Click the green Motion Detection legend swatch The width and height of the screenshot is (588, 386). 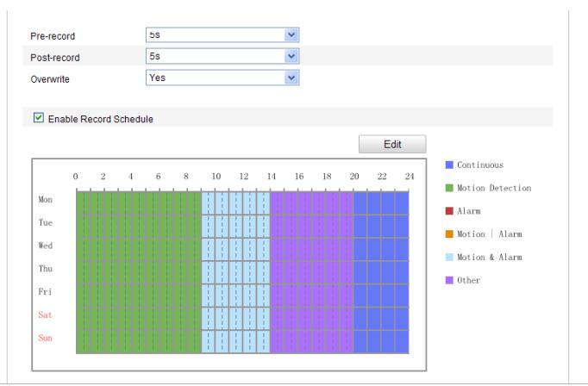[x=449, y=188]
